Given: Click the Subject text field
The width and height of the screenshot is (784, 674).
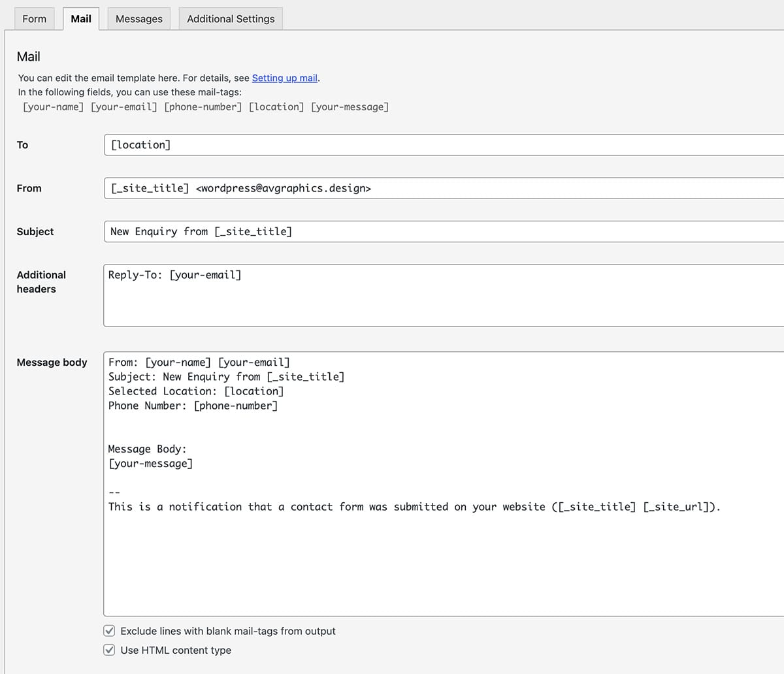Looking at the screenshot, I should (443, 231).
